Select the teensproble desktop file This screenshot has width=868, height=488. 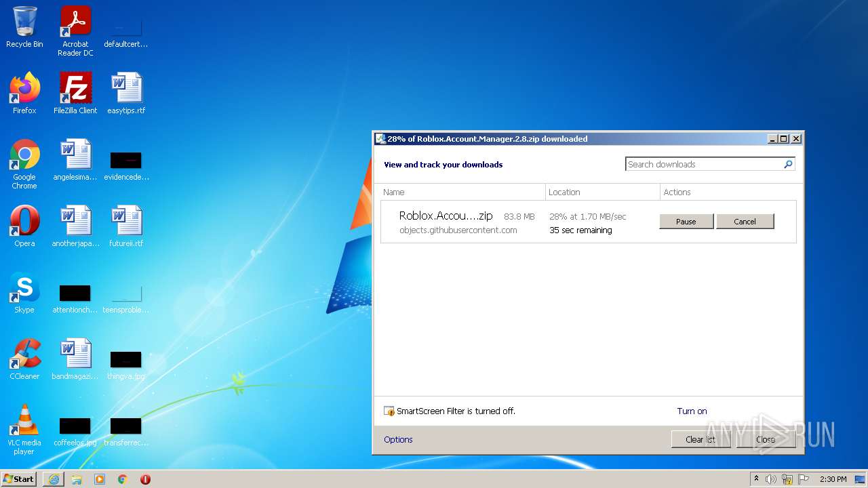pyautogui.click(x=126, y=298)
